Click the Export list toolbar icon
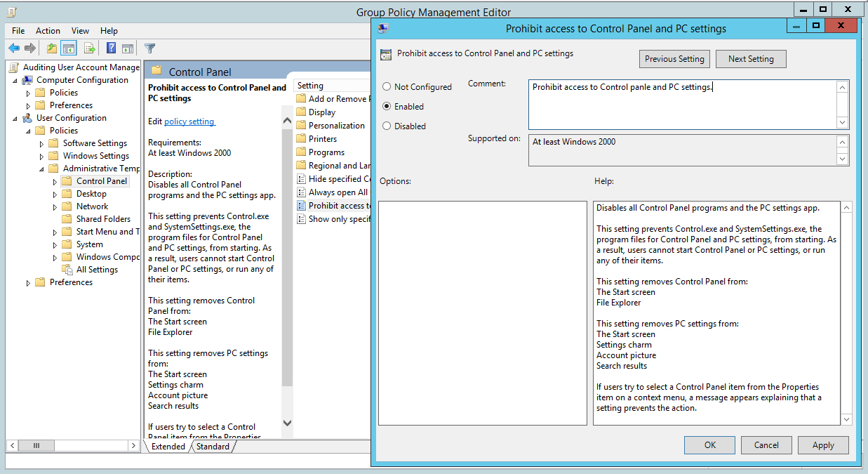The height and width of the screenshot is (474, 868). (90, 48)
